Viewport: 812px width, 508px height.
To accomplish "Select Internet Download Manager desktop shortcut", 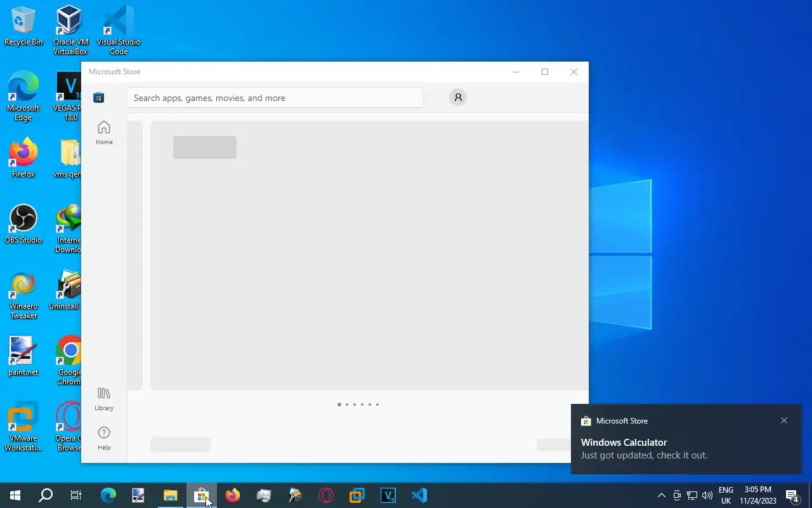I will [68, 229].
